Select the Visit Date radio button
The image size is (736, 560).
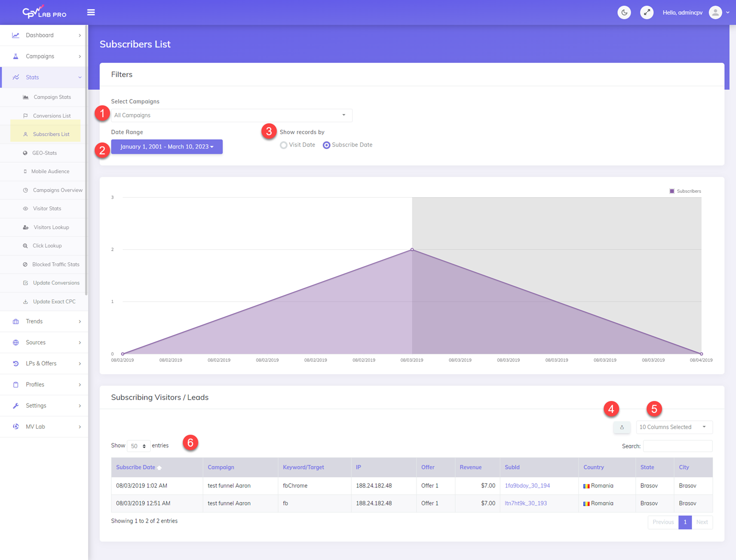[284, 145]
